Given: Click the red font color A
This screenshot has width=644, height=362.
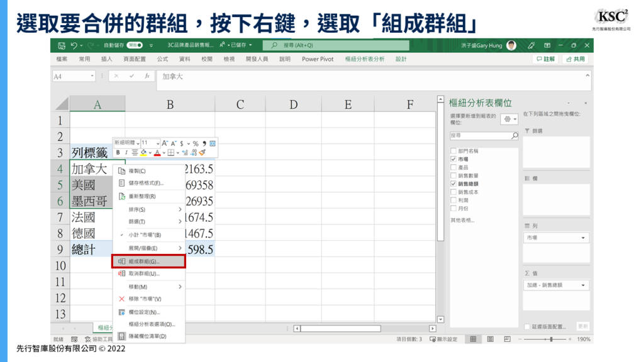Looking at the screenshot, I should coord(157,153).
